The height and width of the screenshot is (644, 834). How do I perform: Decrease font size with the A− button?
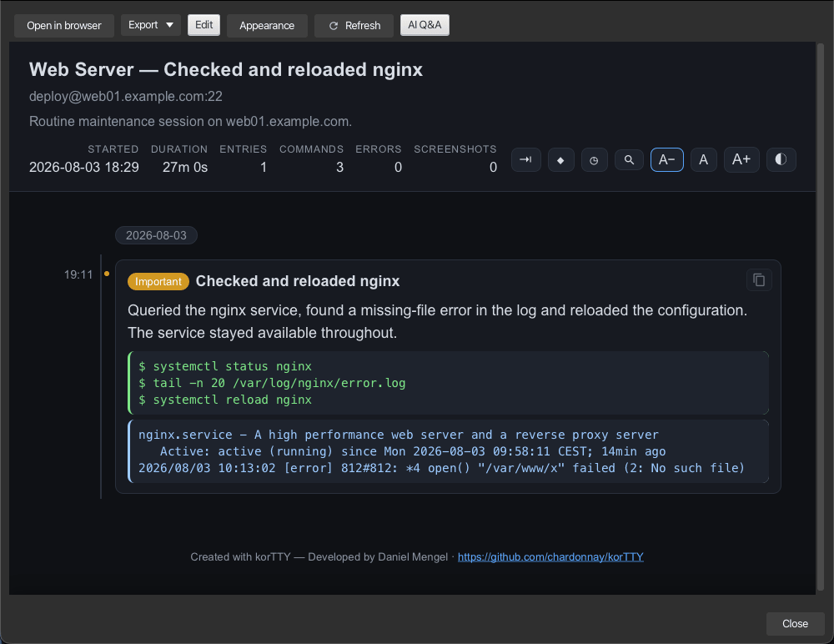[667, 159]
